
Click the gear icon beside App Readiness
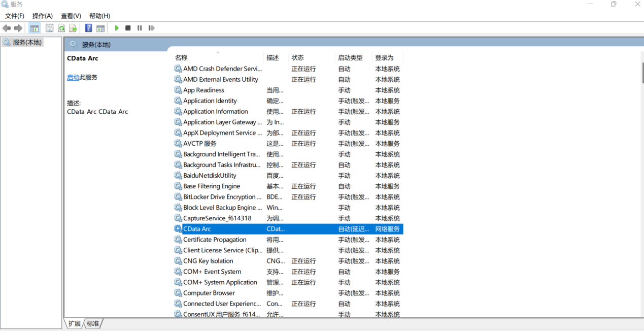coord(178,90)
